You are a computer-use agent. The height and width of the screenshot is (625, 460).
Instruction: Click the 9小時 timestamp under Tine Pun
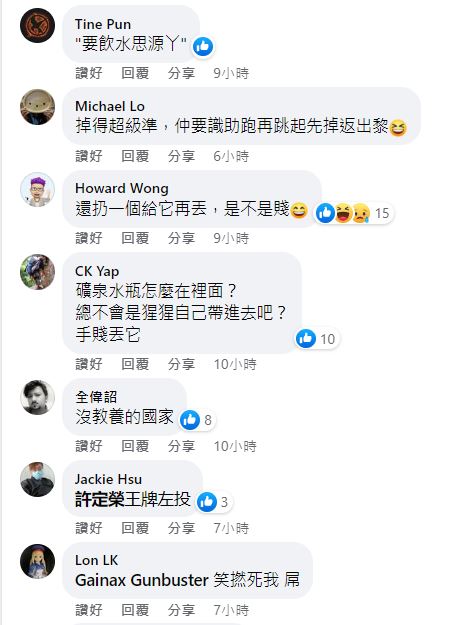coord(231,73)
